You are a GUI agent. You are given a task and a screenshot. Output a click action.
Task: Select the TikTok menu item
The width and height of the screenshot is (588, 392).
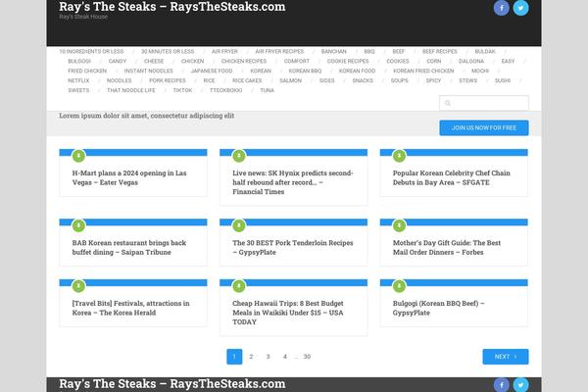182,90
